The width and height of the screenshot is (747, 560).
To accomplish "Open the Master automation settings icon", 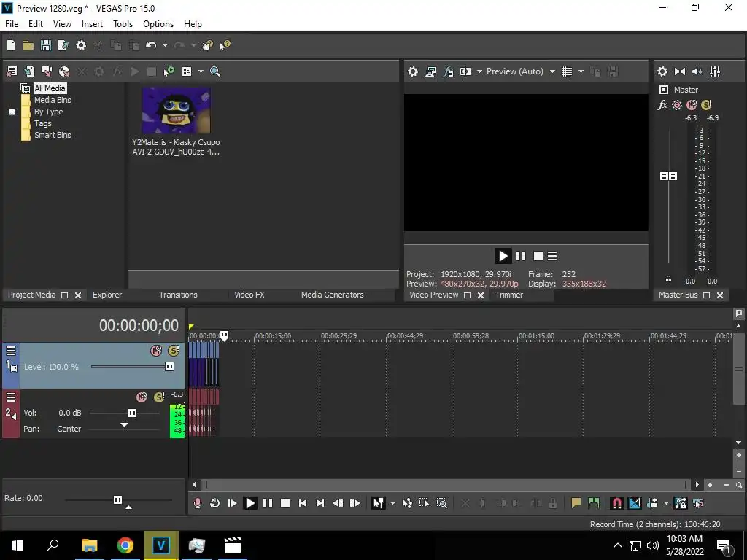I will (x=677, y=105).
